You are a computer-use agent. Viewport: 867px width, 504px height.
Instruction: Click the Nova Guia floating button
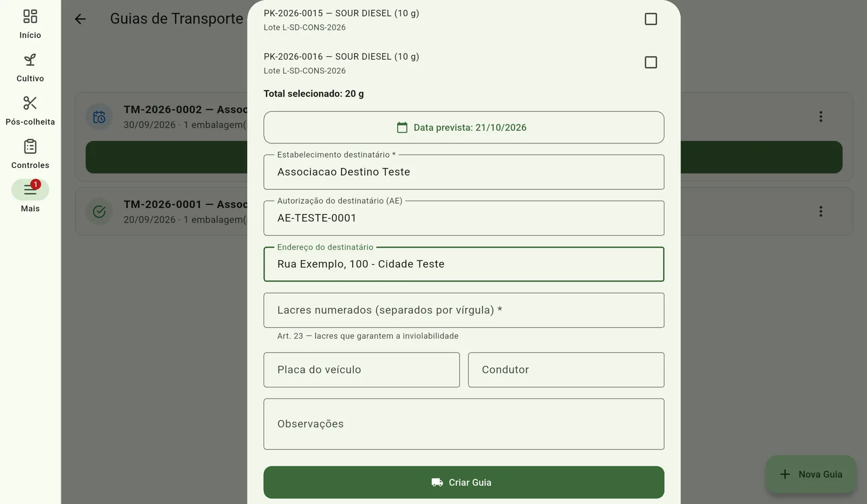[811, 474]
